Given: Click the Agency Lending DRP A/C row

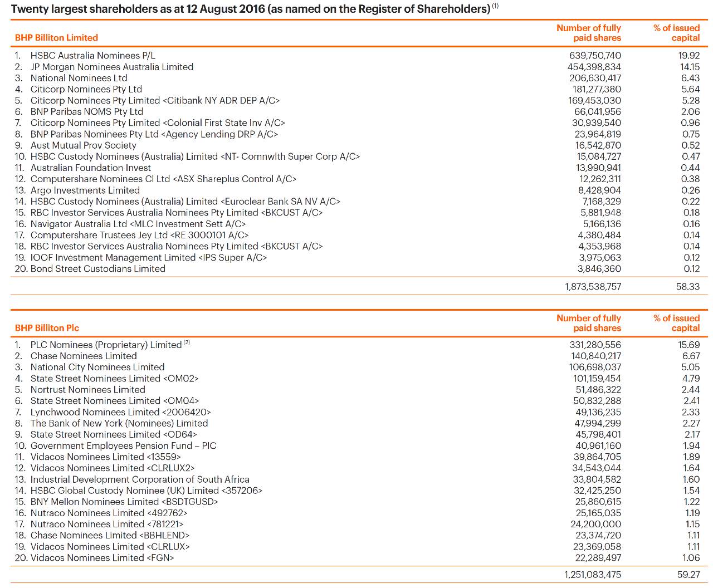Looking at the screenshot, I should click(154, 134).
